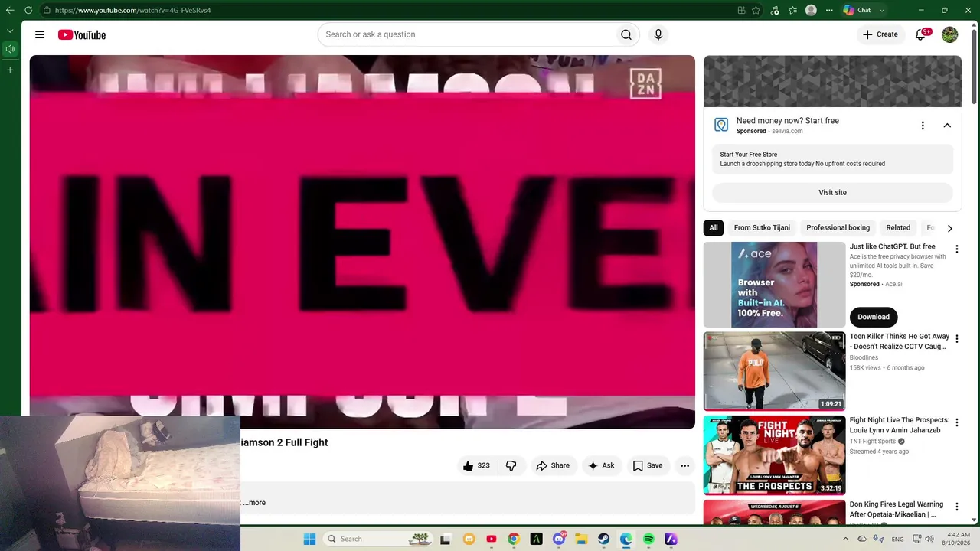Screen dimensions: 980x551
Task: Filter by Professional boxing
Action: [x=838, y=227]
